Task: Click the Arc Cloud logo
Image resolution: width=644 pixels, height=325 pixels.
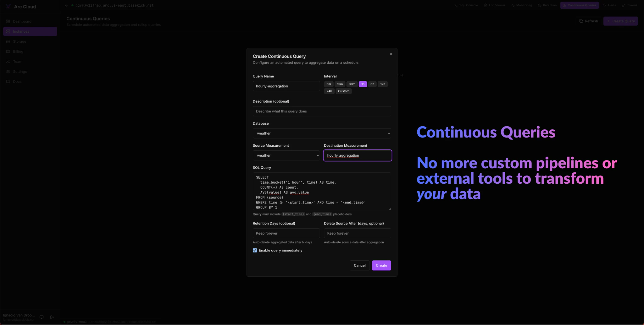Action: coord(8,7)
